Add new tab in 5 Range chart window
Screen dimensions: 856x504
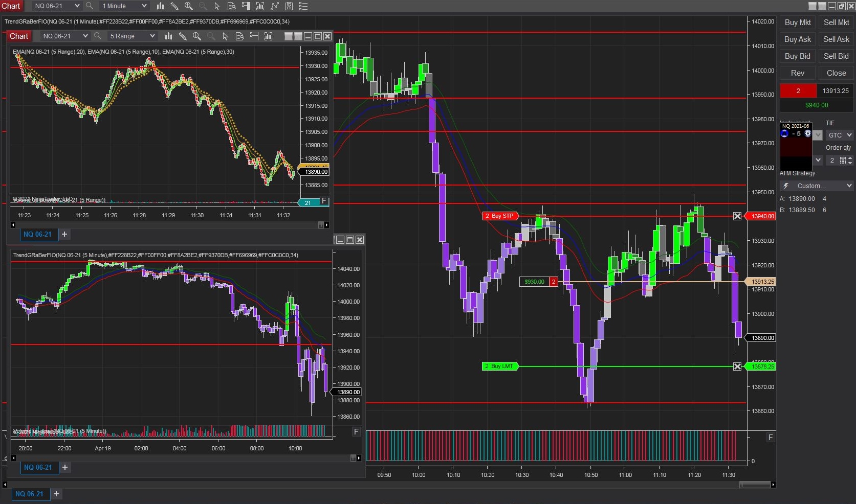click(64, 234)
